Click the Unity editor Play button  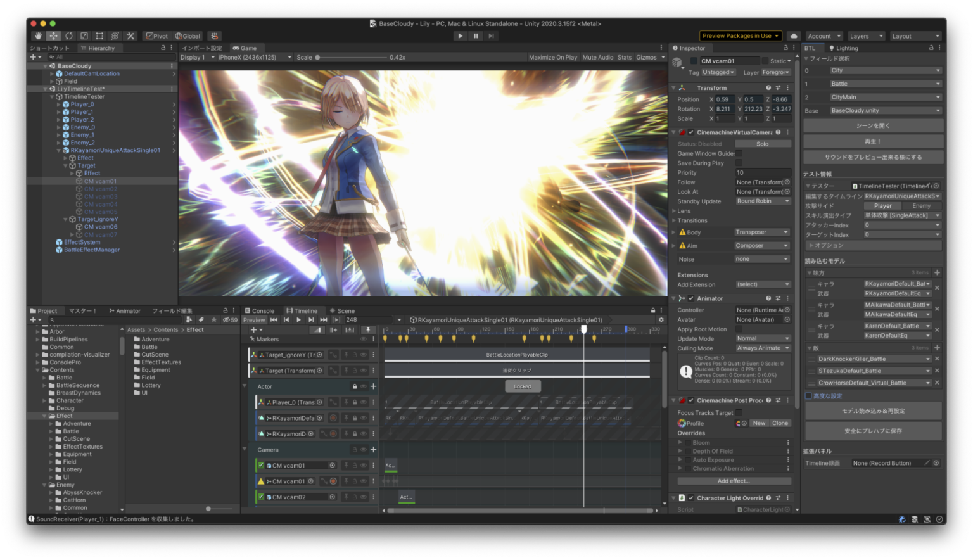pyautogui.click(x=461, y=36)
